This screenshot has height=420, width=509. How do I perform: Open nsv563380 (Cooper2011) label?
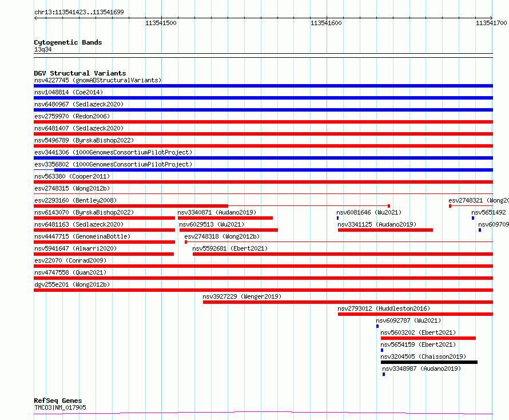[72, 176]
